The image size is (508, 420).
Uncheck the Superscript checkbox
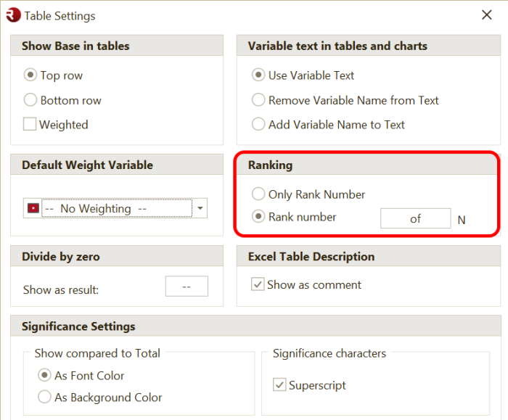click(279, 385)
